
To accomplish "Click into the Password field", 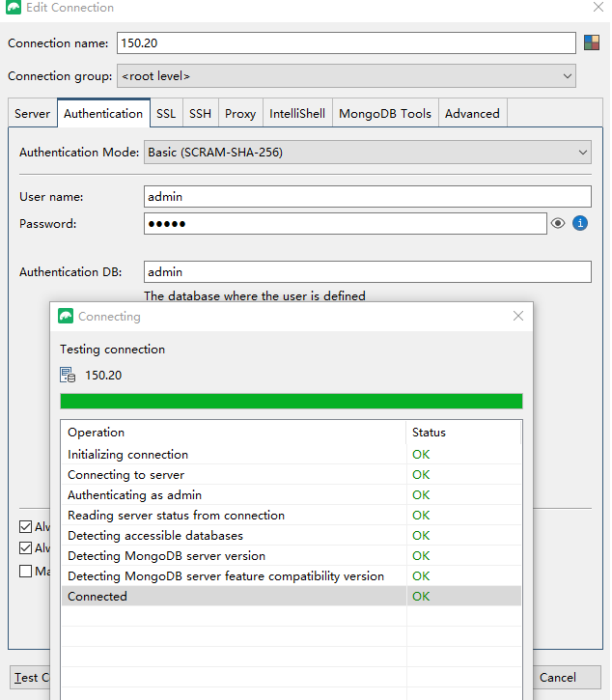I will 345,223.
